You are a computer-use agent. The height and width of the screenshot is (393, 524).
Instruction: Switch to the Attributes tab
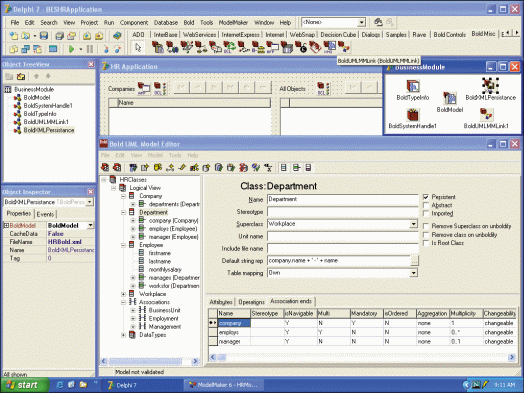(221, 302)
